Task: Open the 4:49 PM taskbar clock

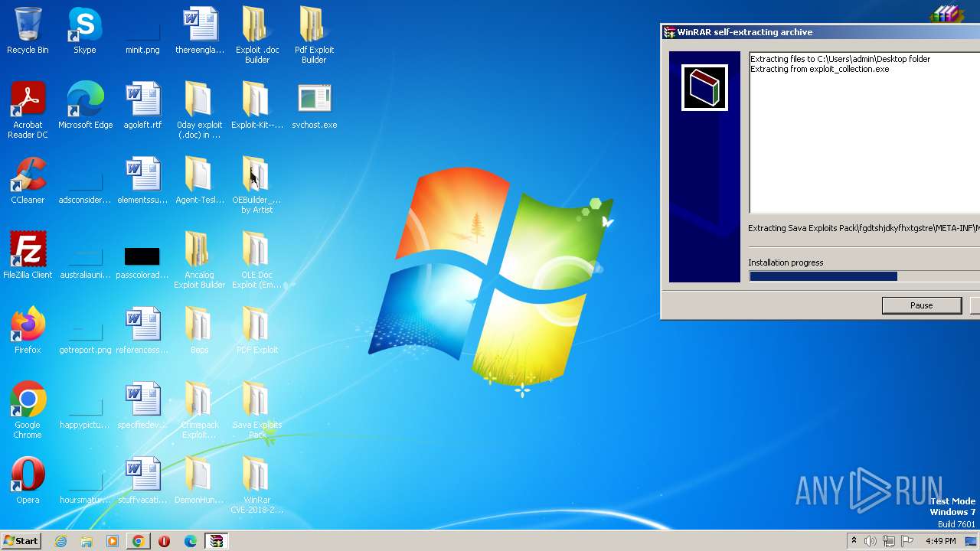Action: point(940,541)
